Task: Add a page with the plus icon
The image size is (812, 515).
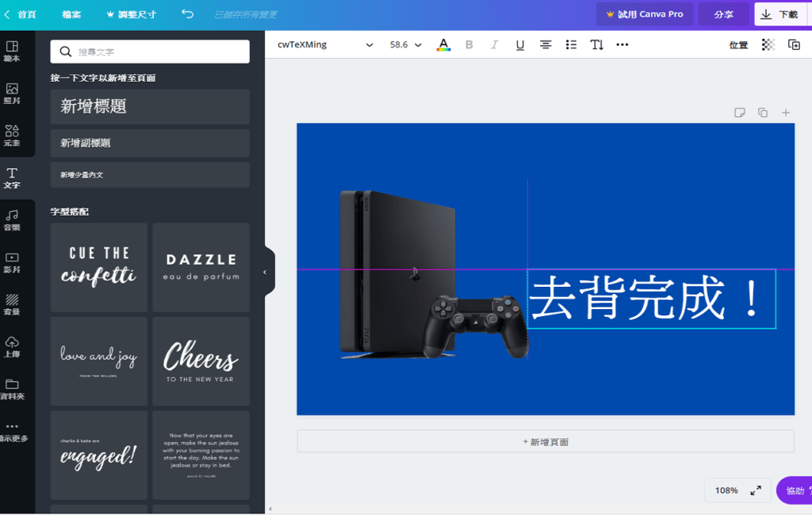Action: tap(786, 113)
